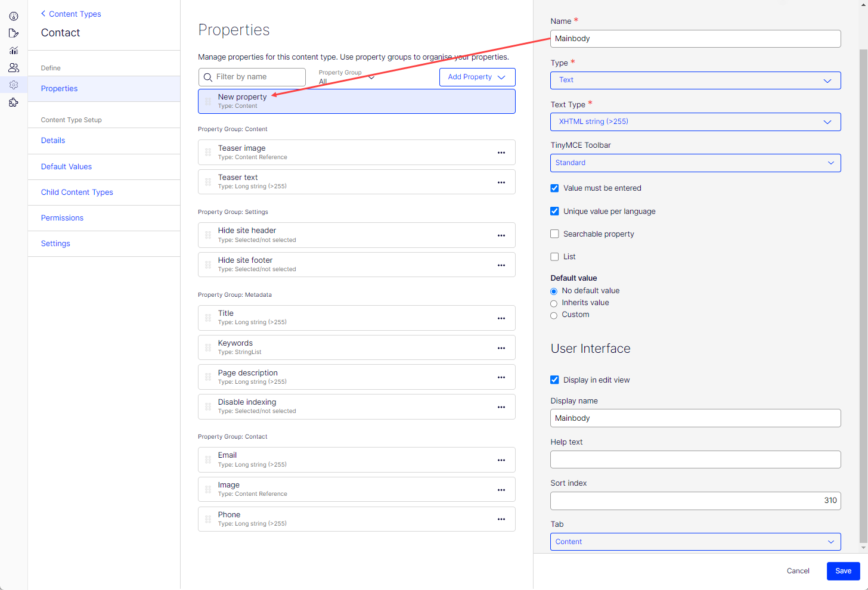The height and width of the screenshot is (590, 868).
Task: Select Inherits value radio option
Action: click(x=554, y=303)
